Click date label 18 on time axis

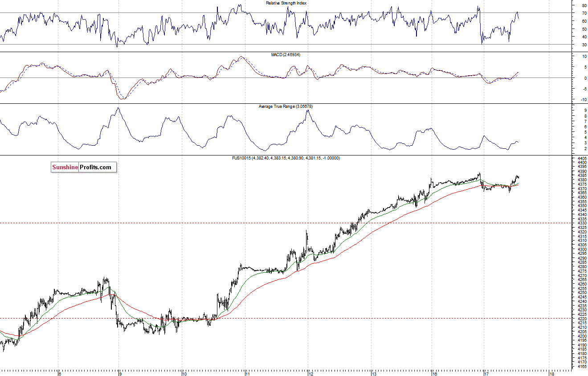point(551,373)
